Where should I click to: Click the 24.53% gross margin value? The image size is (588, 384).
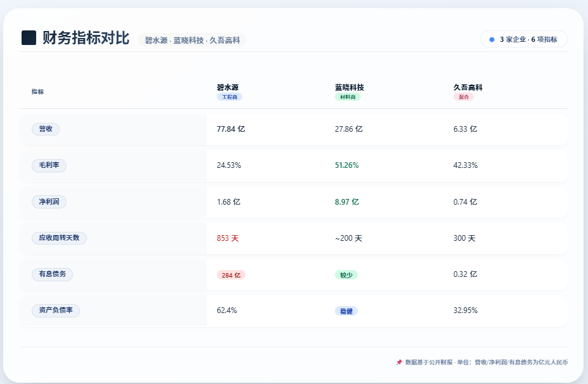(229, 165)
